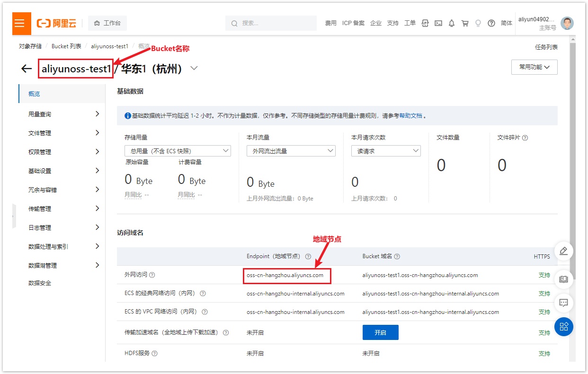588x374 pixels.
Task: Open the 读请求 dropdown
Action: coord(386,151)
